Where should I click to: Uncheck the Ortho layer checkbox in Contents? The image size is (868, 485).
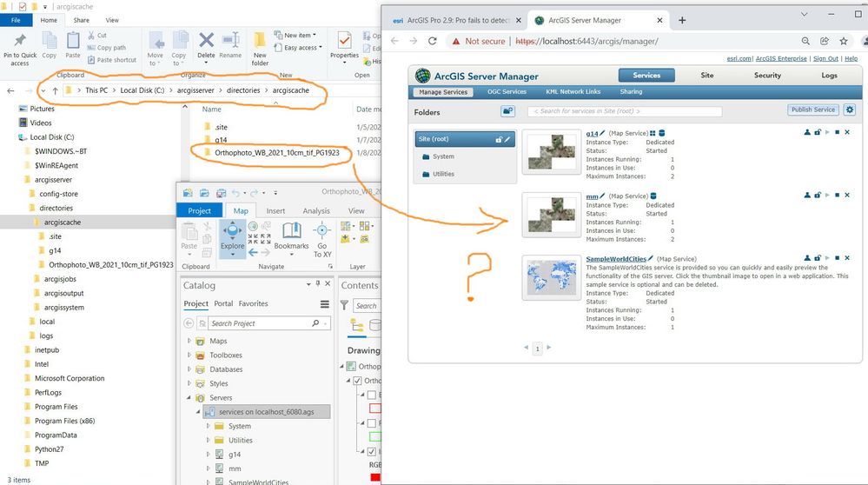(358, 381)
